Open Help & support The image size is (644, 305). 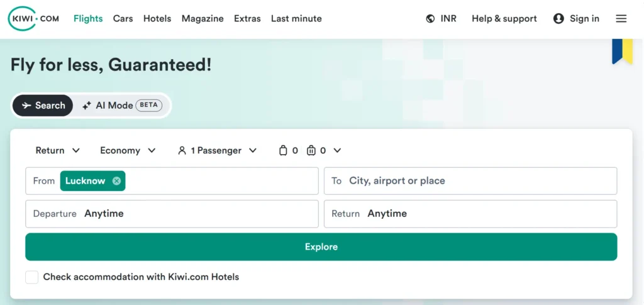coord(504,18)
